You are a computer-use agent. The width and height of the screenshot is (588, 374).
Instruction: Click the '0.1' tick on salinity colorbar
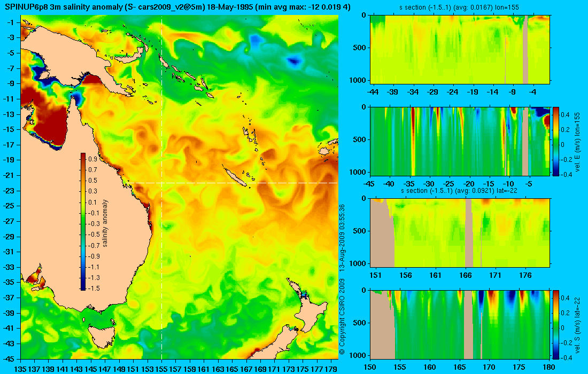click(92, 202)
